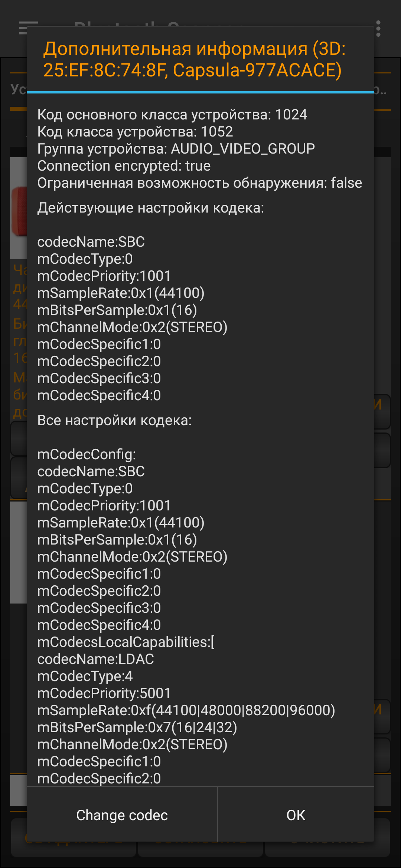Tap the orange dialog title with Capsula-977ACACE
This screenshot has width=401, height=868.
(x=194, y=59)
